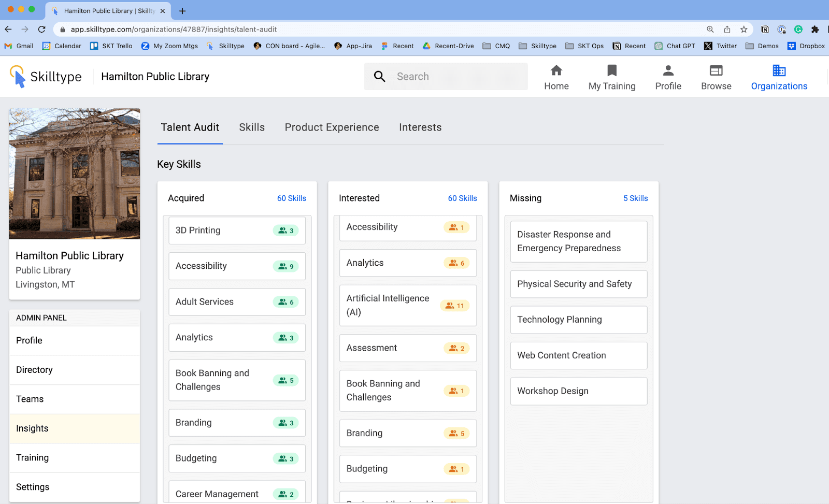The height and width of the screenshot is (504, 829).
Task: Focus the browser address bar URL
Action: coord(174,30)
